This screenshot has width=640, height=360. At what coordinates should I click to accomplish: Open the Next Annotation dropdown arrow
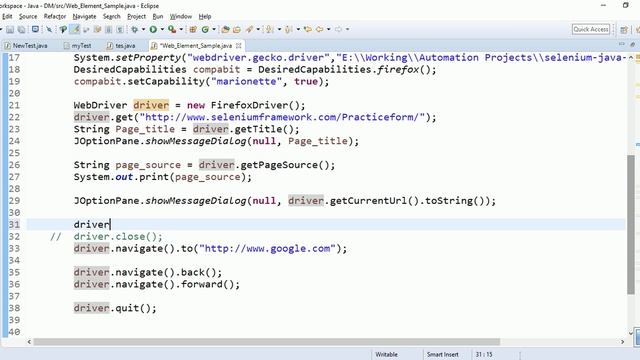280,29
